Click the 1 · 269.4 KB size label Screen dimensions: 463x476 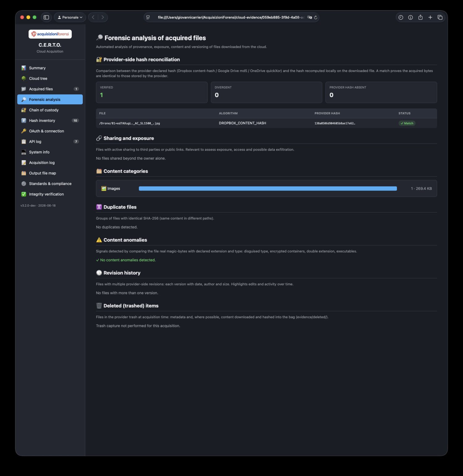coord(421,189)
